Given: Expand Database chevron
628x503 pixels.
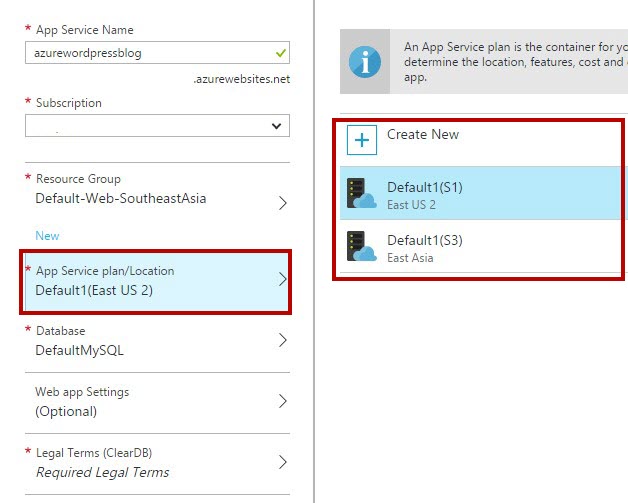Looking at the screenshot, I should tap(283, 340).
